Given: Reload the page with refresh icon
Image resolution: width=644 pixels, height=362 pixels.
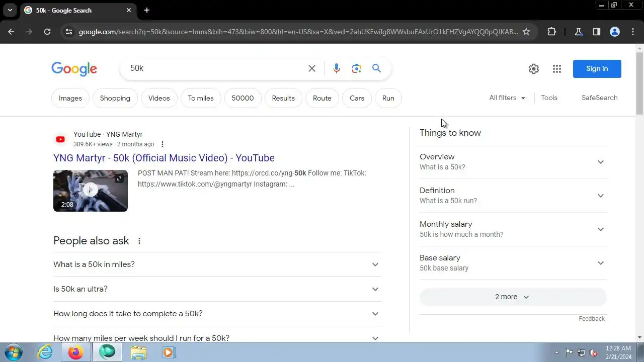Looking at the screenshot, I should tap(47, 32).
